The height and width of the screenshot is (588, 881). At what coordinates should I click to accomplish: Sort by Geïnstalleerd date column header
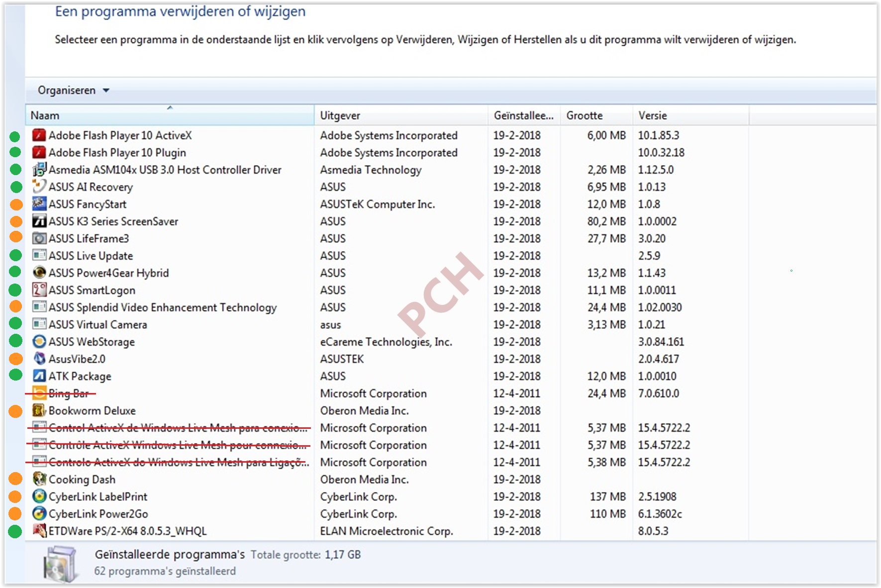524,115
